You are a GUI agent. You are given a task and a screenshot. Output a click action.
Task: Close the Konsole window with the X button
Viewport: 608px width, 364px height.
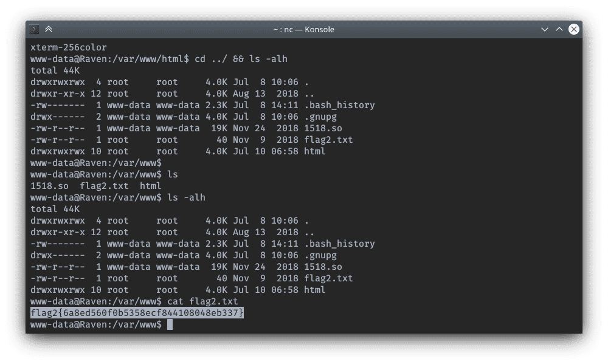573,29
